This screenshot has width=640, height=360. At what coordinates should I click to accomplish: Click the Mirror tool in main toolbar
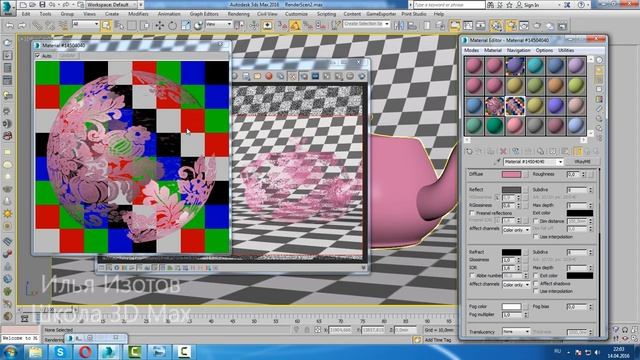click(x=399, y=25)
